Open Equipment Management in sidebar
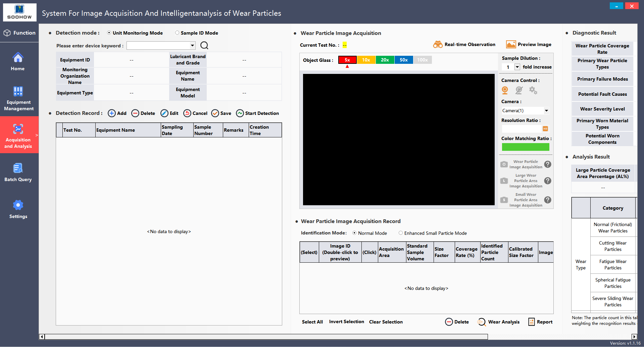Screen dimensions: 644x347 19,98
